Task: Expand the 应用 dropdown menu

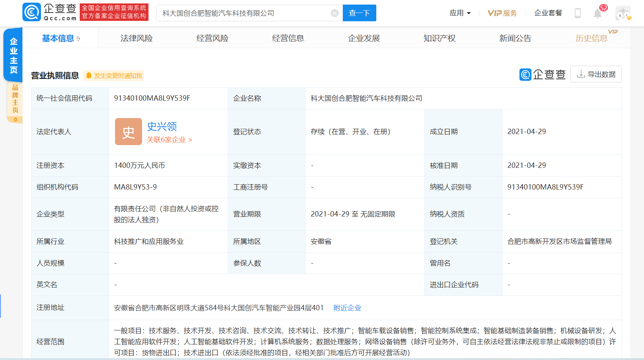Action: click(460, 13)
